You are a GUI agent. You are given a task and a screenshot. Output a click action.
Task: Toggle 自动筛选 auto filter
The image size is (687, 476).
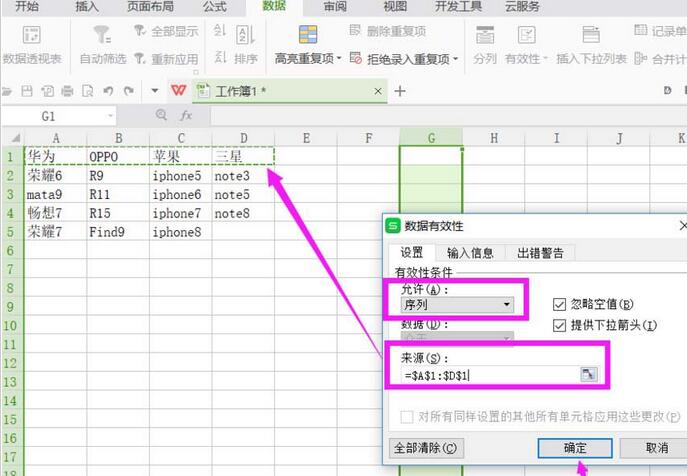coord(103,45)
